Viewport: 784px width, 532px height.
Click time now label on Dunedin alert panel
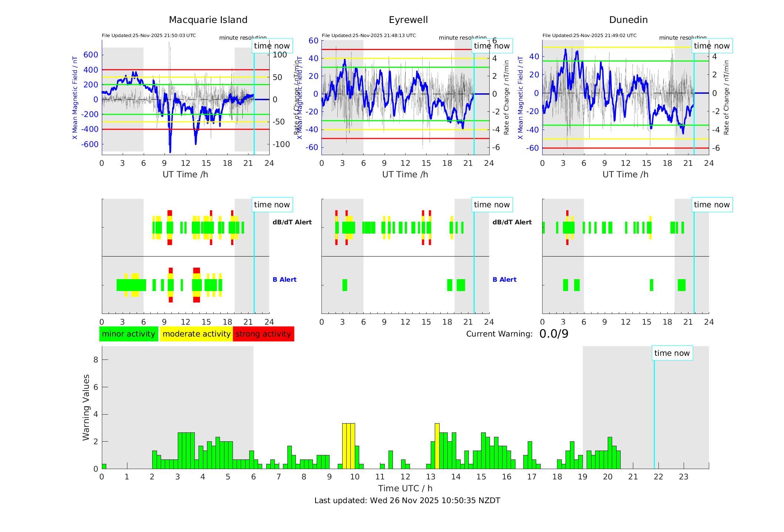pos(711,205)
